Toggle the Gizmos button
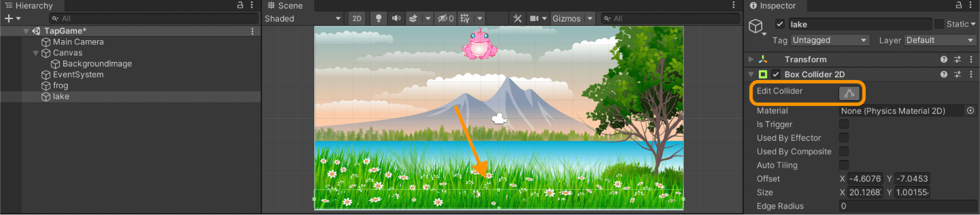This screenshot has height=215, width=980. pyautogui.click(x=567, y=18)
